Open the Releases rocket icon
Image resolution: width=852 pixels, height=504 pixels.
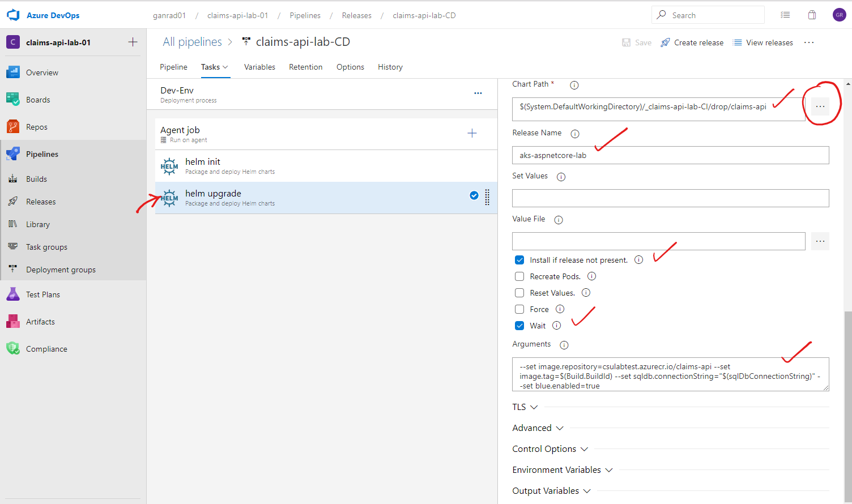(x=13, y=202)
